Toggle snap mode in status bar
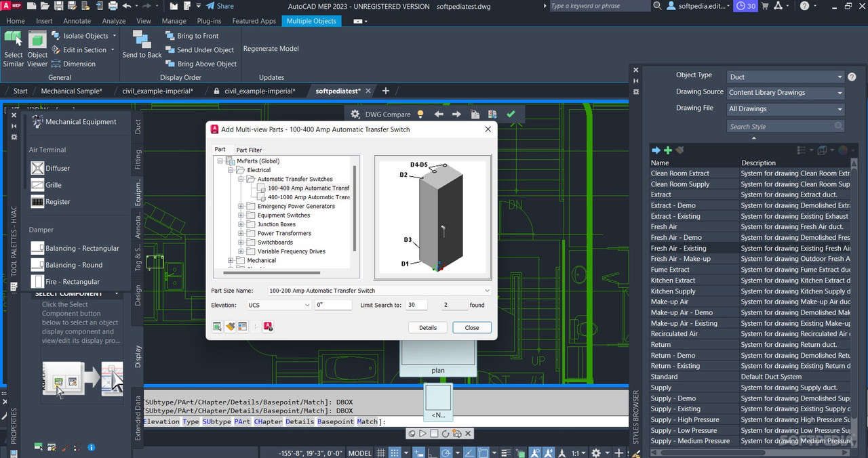Viewport: 868px width, 458px height. [396, 453]
